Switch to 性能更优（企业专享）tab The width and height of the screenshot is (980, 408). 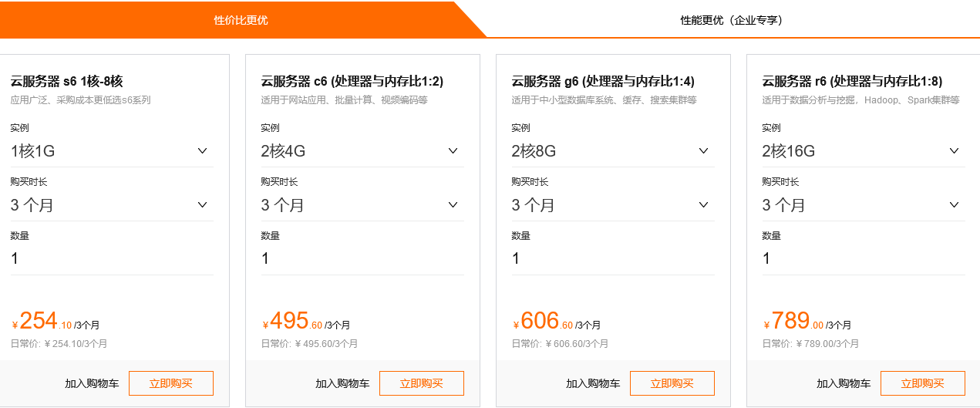click(x=732, y=19)
